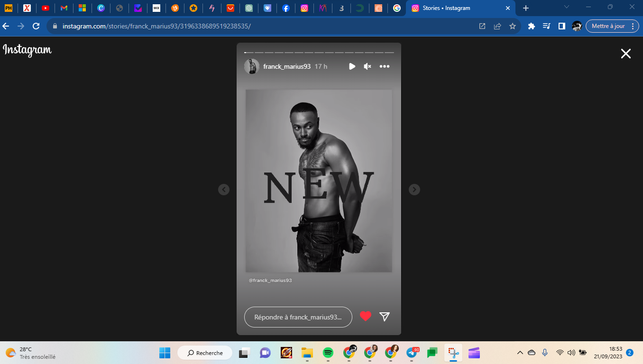The image size is (643, 364).
Task: Reload the current page
Action: click(x=36, y=26)
